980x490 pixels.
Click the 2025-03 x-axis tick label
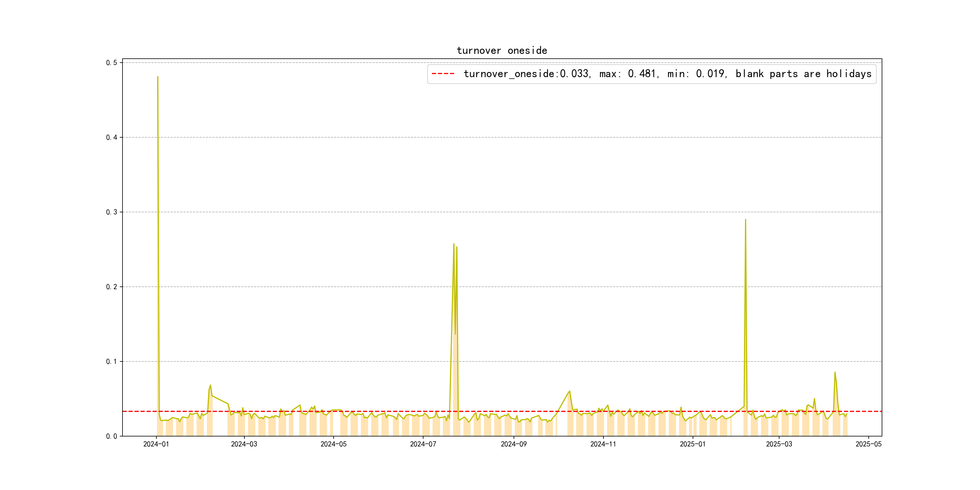pyautogui.click(x=779, y=444)
